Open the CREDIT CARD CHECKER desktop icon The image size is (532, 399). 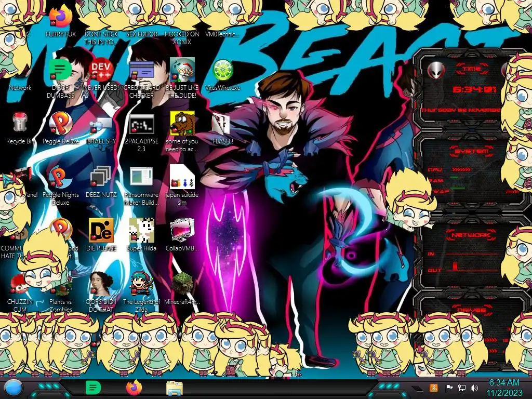coord(141,70)
